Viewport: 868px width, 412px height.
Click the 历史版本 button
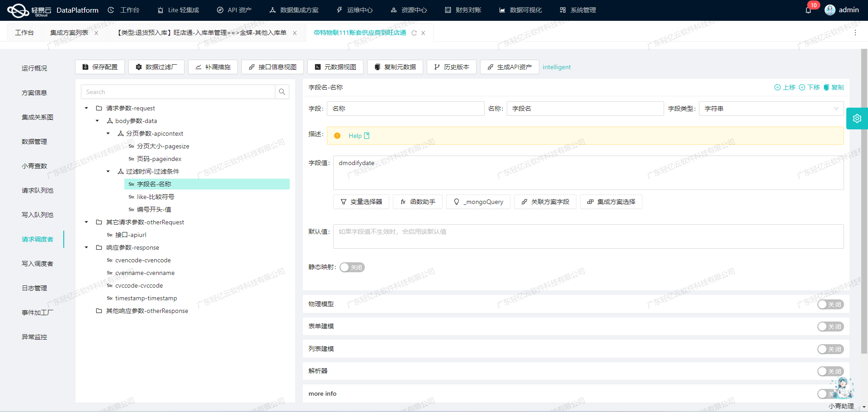click(x=452, y=67)
